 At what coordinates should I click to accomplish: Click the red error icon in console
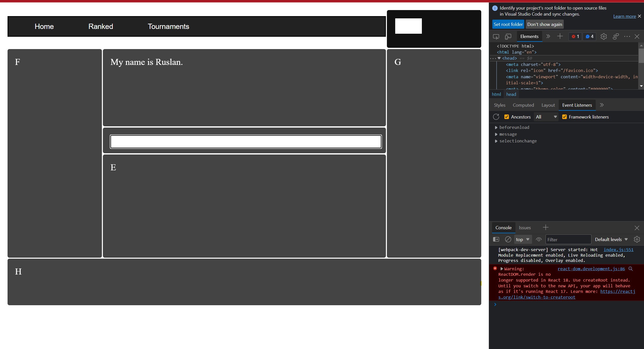[x=495, y=268]
